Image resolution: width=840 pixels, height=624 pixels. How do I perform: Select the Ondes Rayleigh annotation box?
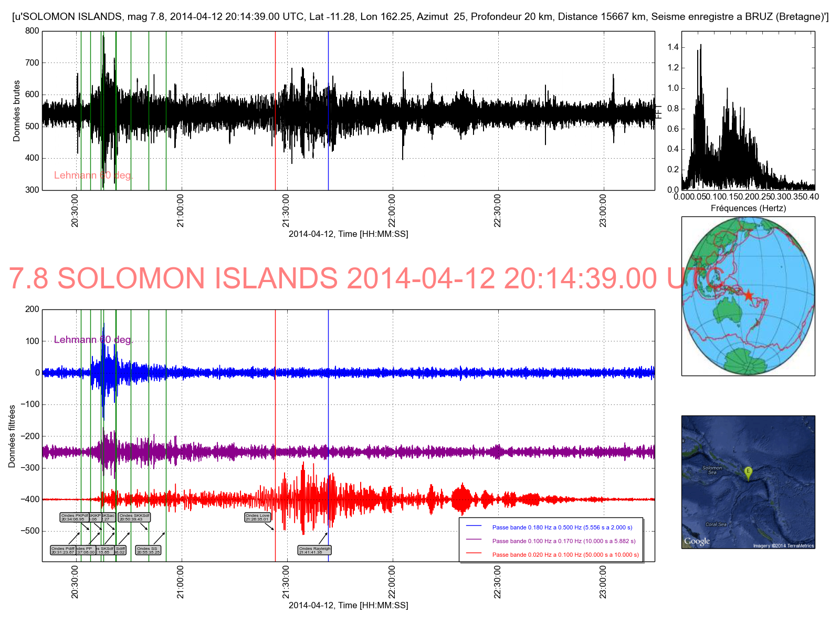pos(314,550)
